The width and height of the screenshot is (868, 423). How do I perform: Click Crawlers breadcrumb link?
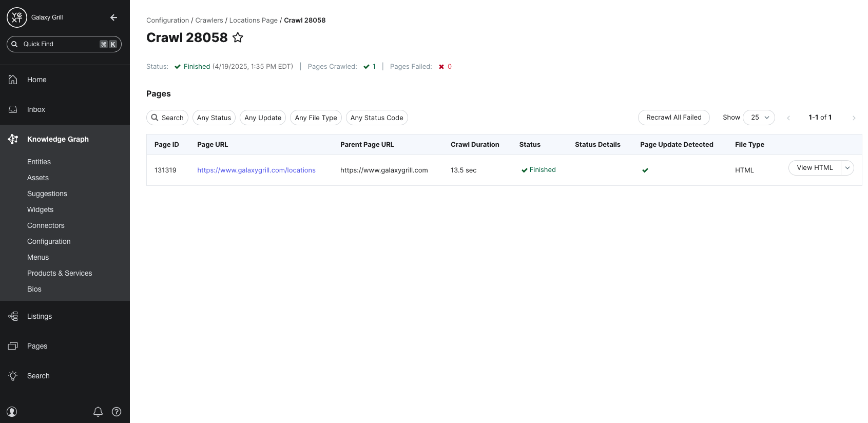[209, 21]
